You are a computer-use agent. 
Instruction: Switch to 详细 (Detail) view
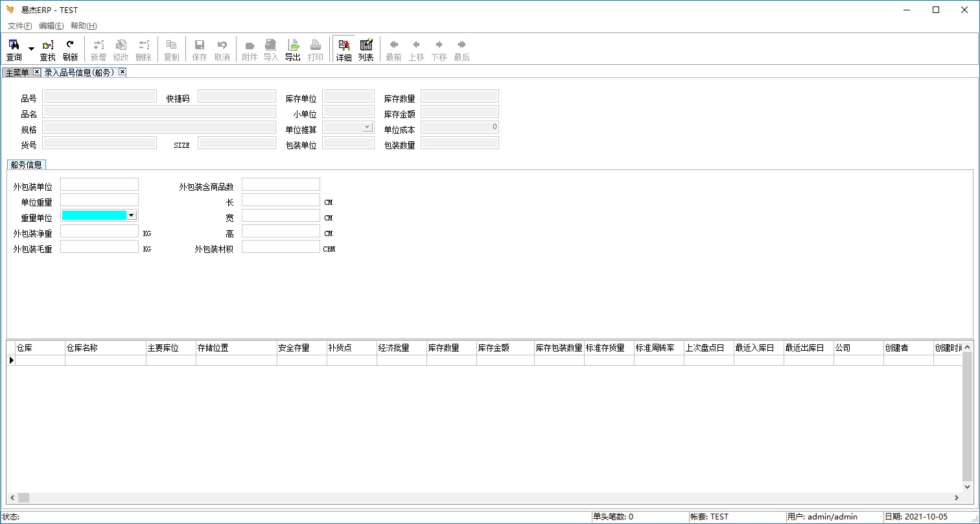point(344,50)
